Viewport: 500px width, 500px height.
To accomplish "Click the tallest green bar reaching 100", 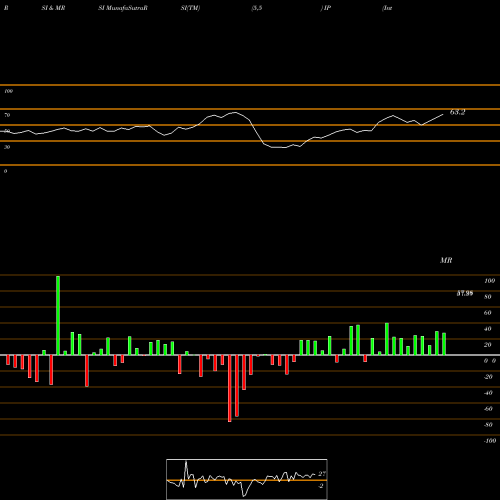I will pyautogui.click(x=58, y=315).
